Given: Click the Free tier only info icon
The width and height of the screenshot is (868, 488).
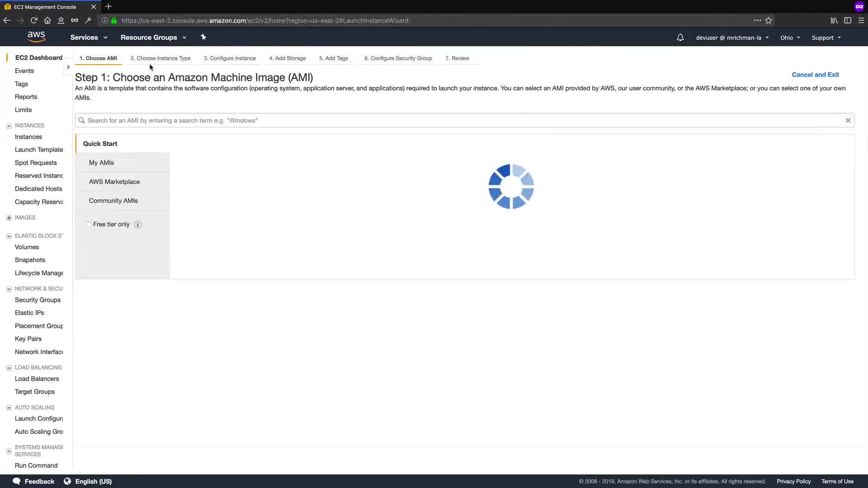Looking at the screenshot, I should pyautogui.click(x=138, y=225).
